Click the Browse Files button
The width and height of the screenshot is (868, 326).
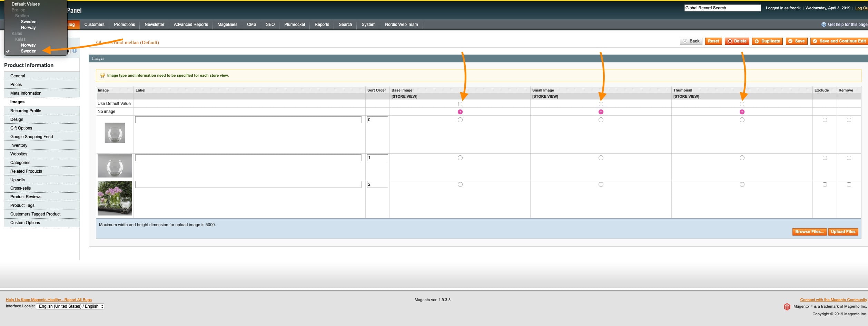click(809, 232)
